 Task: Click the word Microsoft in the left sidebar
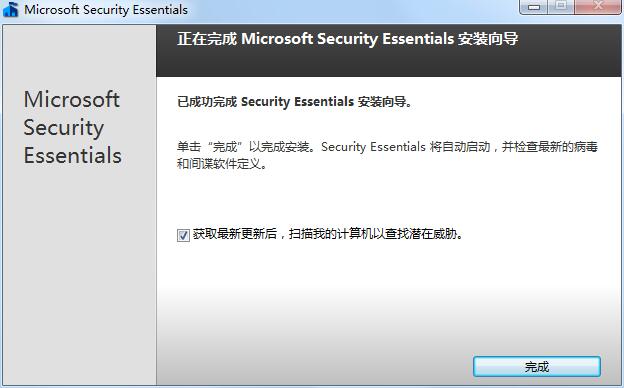pyautogui.click(x=72, y=99)
